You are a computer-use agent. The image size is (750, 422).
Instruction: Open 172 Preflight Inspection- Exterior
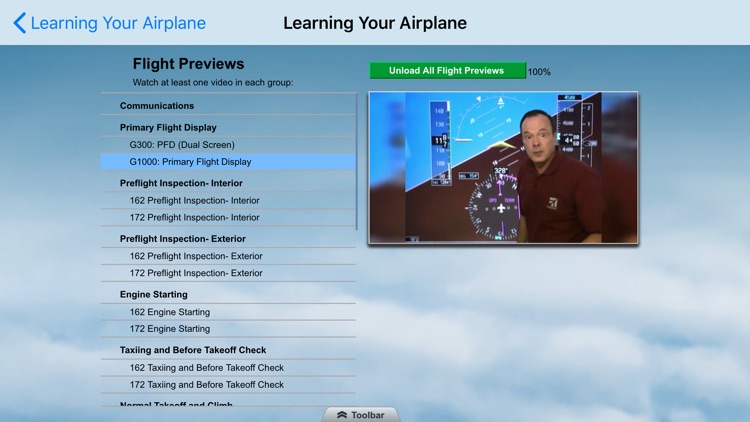tap(229, 273)
